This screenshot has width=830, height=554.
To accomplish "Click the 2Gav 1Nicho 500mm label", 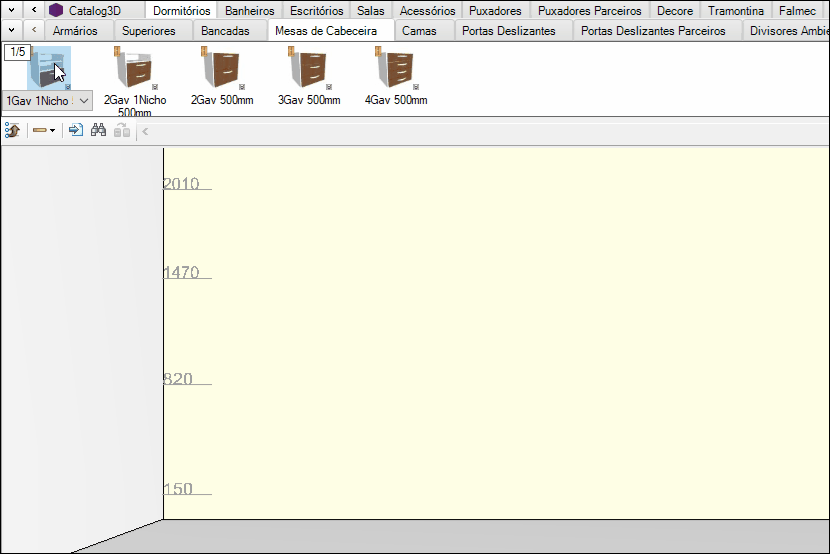I will [x=135, y=106].
